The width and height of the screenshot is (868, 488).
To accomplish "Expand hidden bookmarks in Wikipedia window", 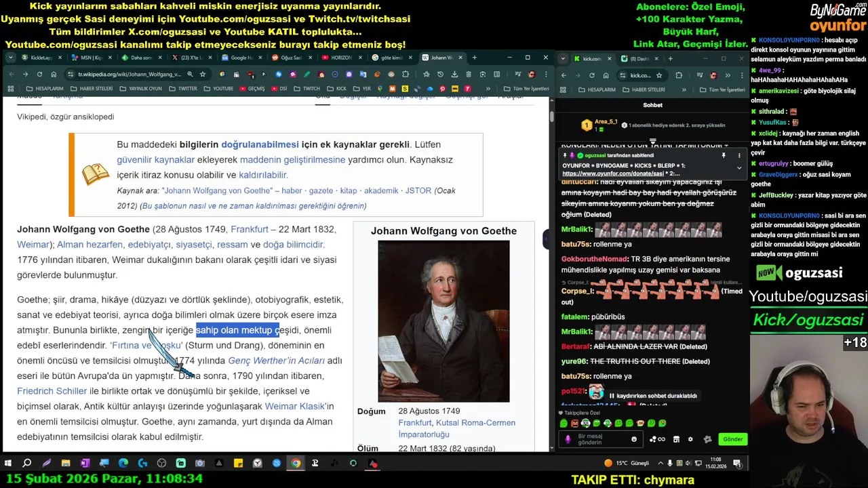I will tap(488, 89).
